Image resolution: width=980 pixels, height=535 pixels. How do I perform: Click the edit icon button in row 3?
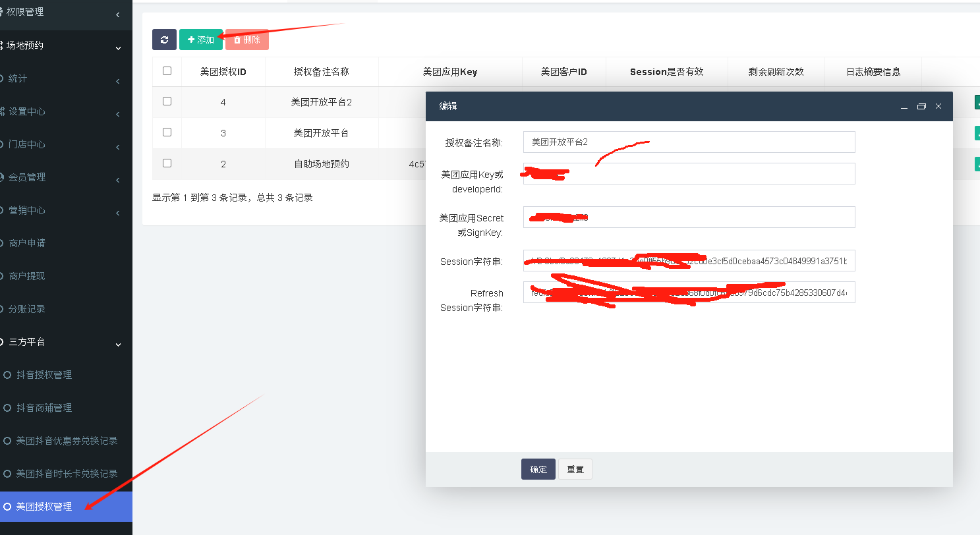(x=977, y=133)
